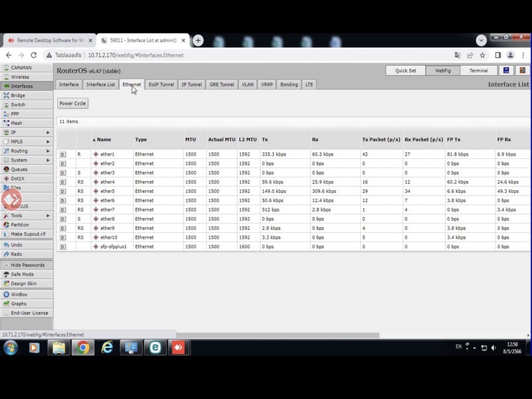Reload the browser page

tap(34, 55)
